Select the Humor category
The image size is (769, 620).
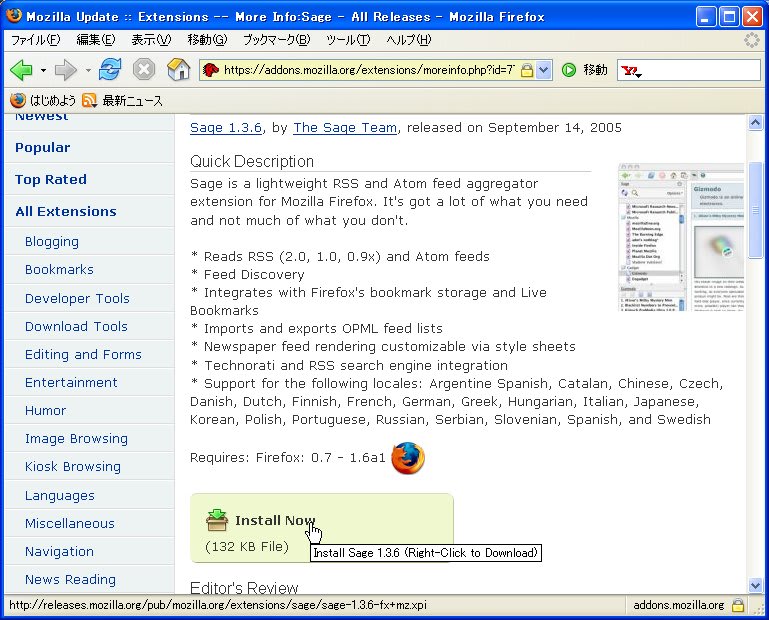click(45, 411)
